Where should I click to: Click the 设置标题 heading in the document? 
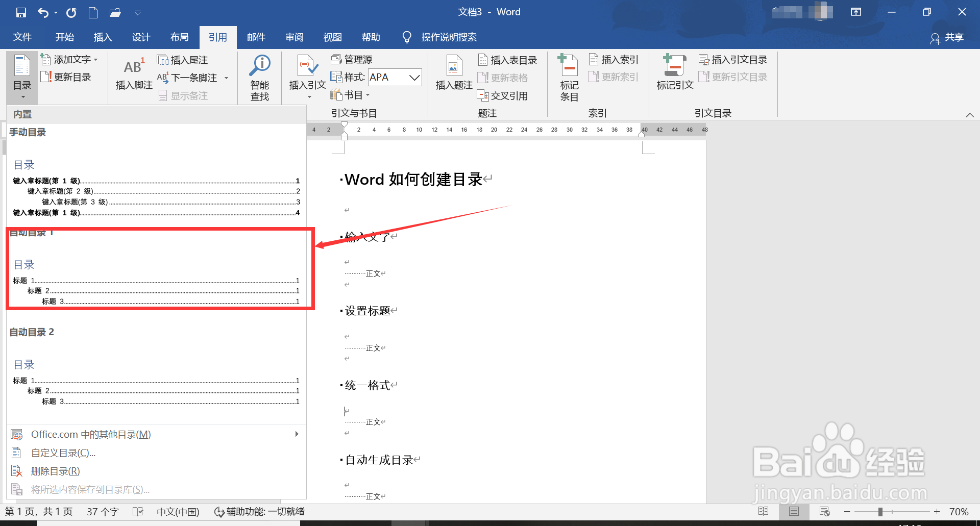[x=367, y=311]
